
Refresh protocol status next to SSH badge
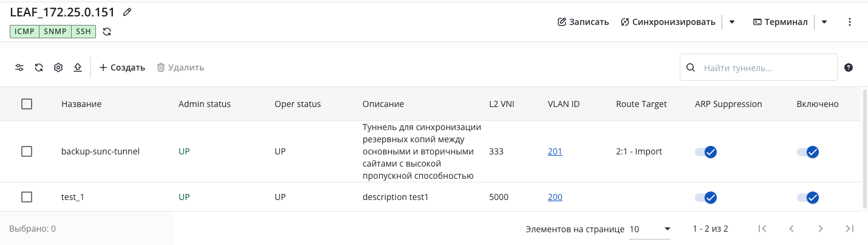coord(107,32)
